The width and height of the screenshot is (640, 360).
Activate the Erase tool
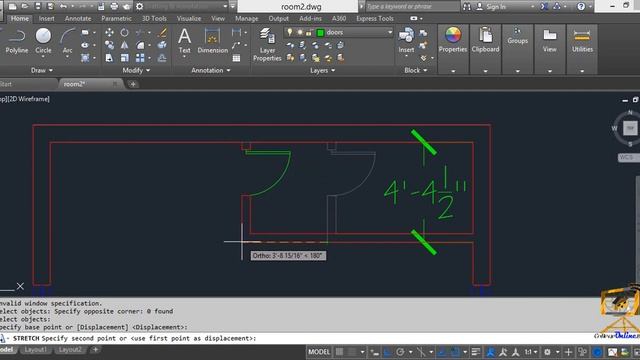coord(162,32)
